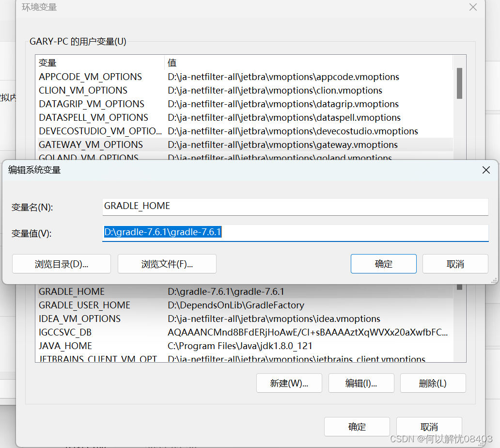Screen dimensions: 500x448
Task: Delete variable using 删除(L) button
Action: point(433,383)
